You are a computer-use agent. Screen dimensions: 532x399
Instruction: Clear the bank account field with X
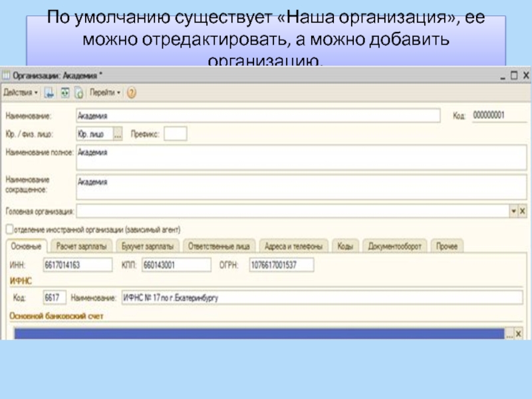(x=521, y=332)
